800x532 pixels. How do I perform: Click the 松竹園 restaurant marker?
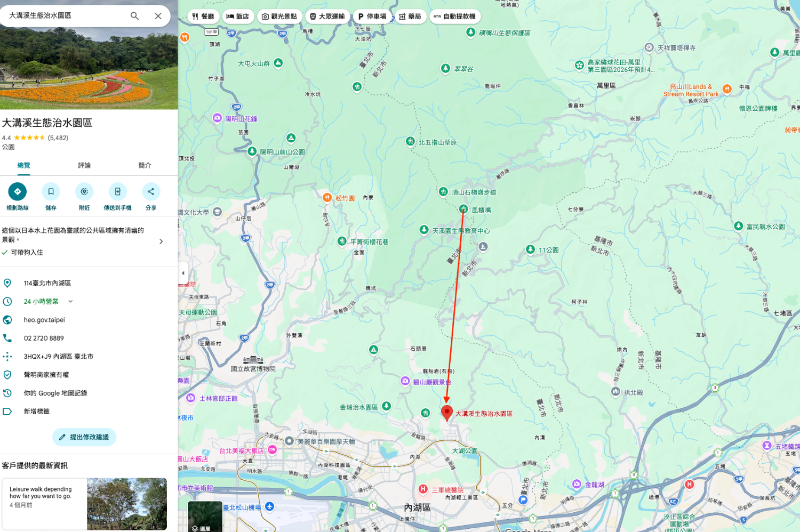[327, 197]
